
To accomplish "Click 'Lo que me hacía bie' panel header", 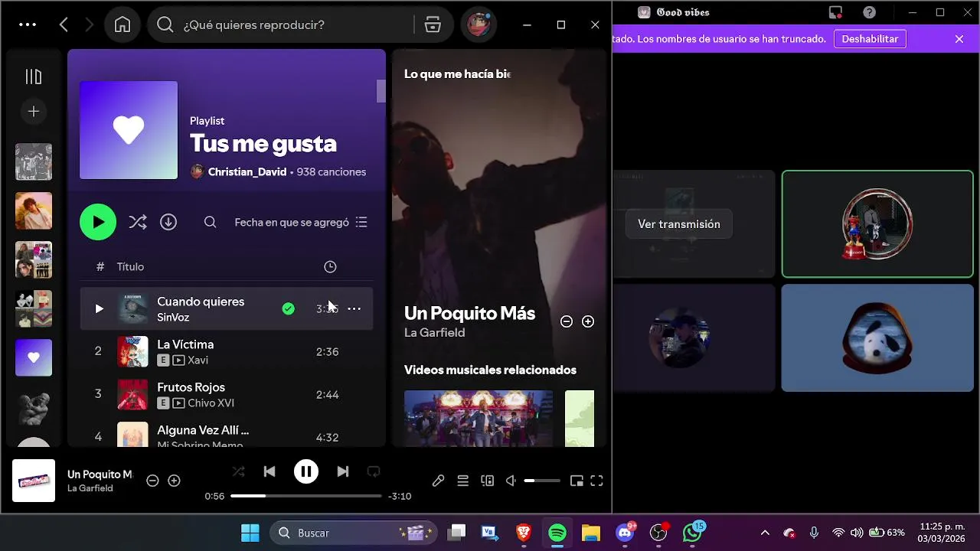I will (457, 73).
